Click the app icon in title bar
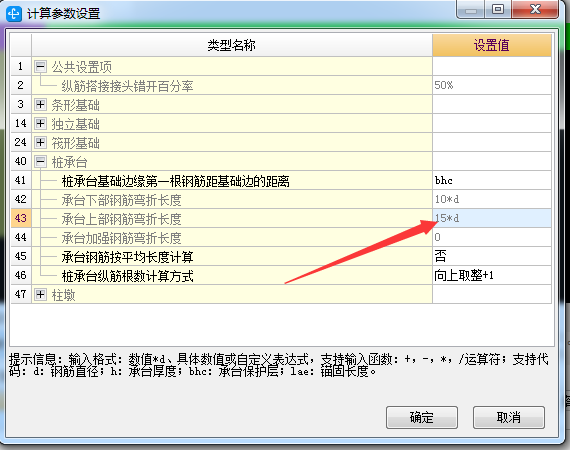This screenshot has height=450, width=570. (14, 13)
